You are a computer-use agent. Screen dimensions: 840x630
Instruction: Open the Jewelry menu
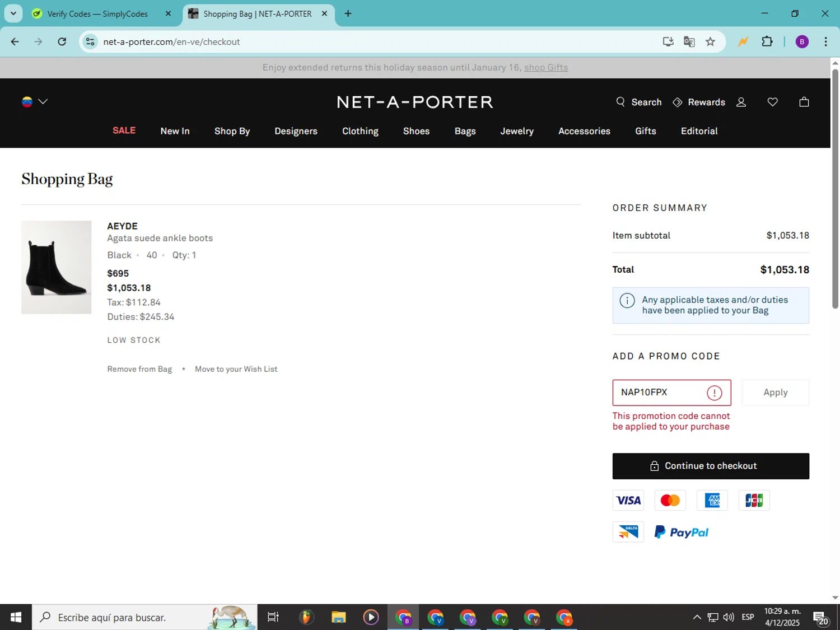click(x=517, y=131)
